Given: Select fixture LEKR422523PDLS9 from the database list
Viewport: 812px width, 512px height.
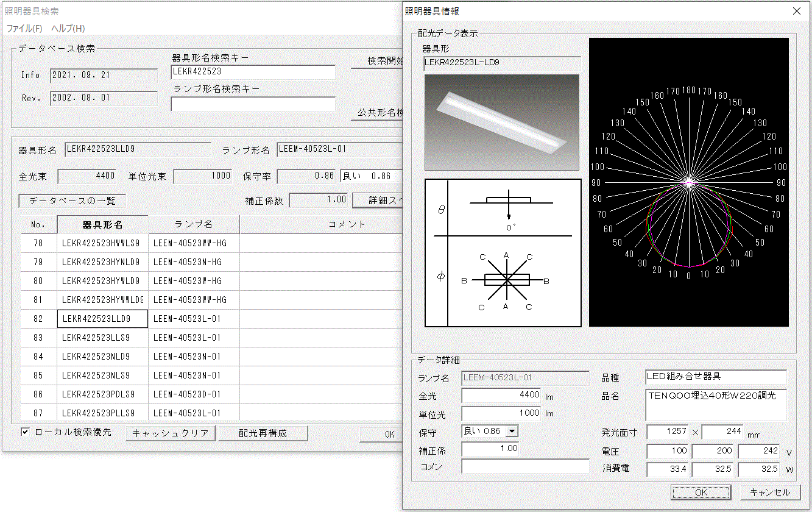Looking at the screenshot, I should coord(102,394).
